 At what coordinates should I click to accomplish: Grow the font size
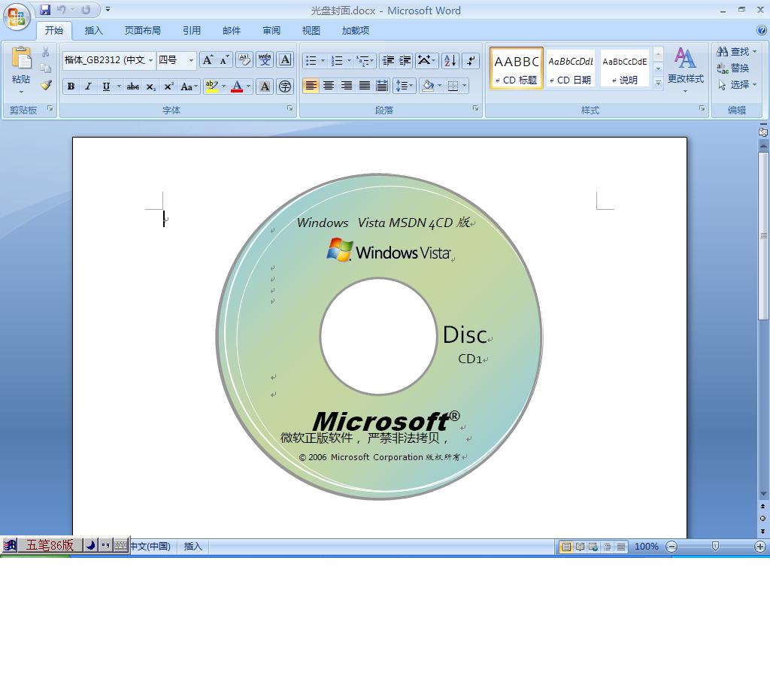pyautogui.click(x=208, y=60)
